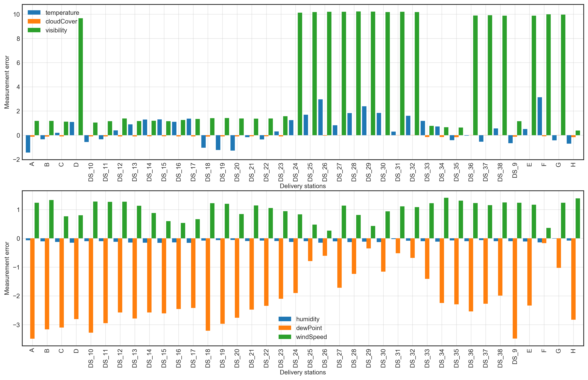
Task: Click DS_9 orange dewPoint bar in bottom chart
Action: (515, 288)
